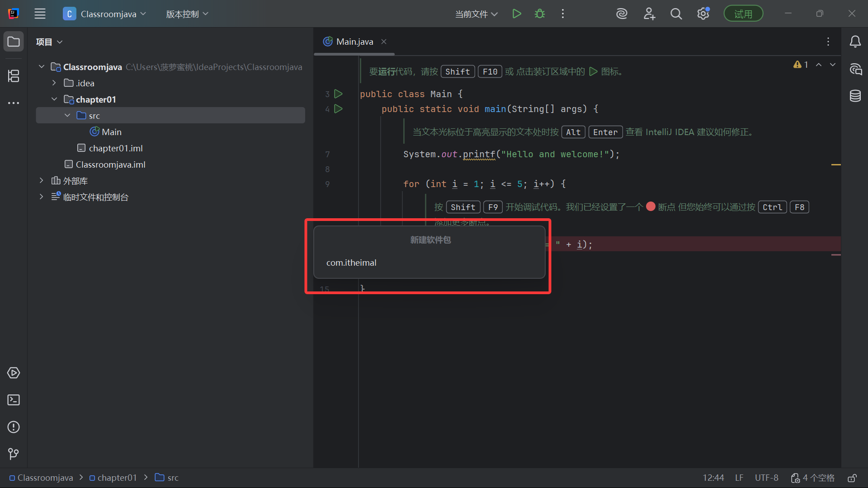Screen dimensions: 868x488
Task: Expand the .idea folder
Action: [54, 83]
